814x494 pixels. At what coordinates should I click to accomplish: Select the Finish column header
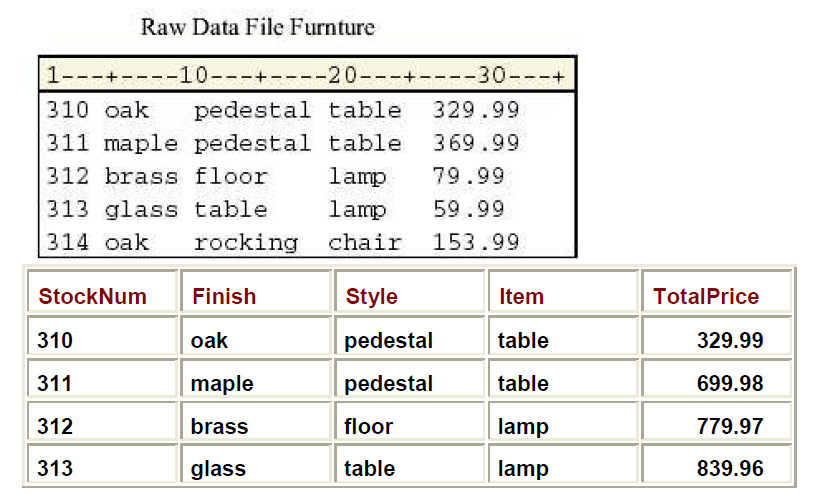tap(224, 296)
